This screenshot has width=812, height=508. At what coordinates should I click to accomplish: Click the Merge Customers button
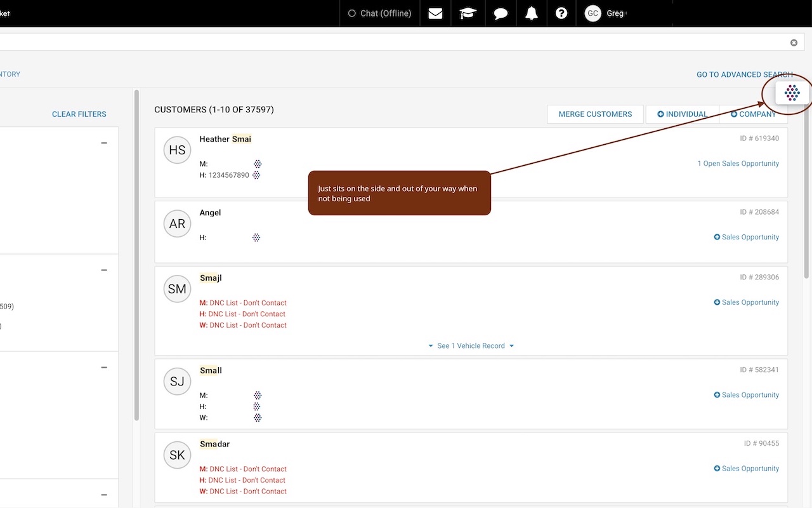click(595, 114)
